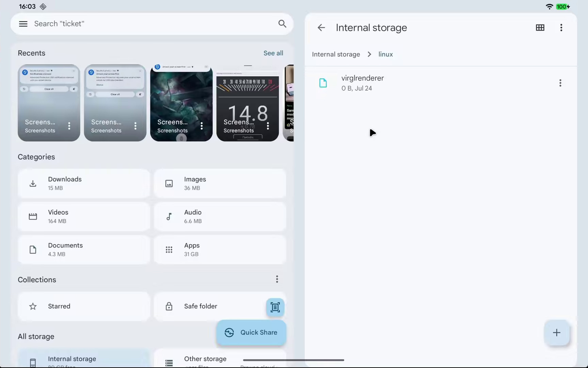Go back using the arrow icon
Viewport: 588px width, 368px height.
(x=321, y=28)
